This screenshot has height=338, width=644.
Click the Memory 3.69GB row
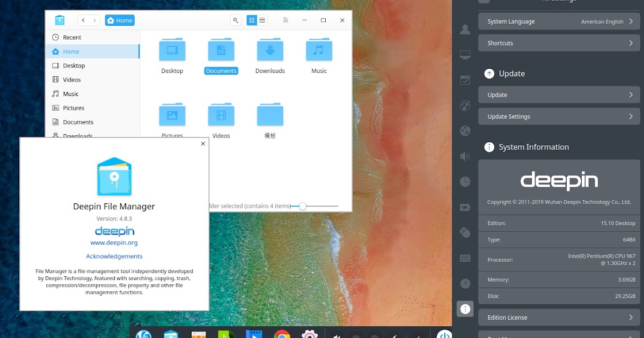click(x=559, y=280)
